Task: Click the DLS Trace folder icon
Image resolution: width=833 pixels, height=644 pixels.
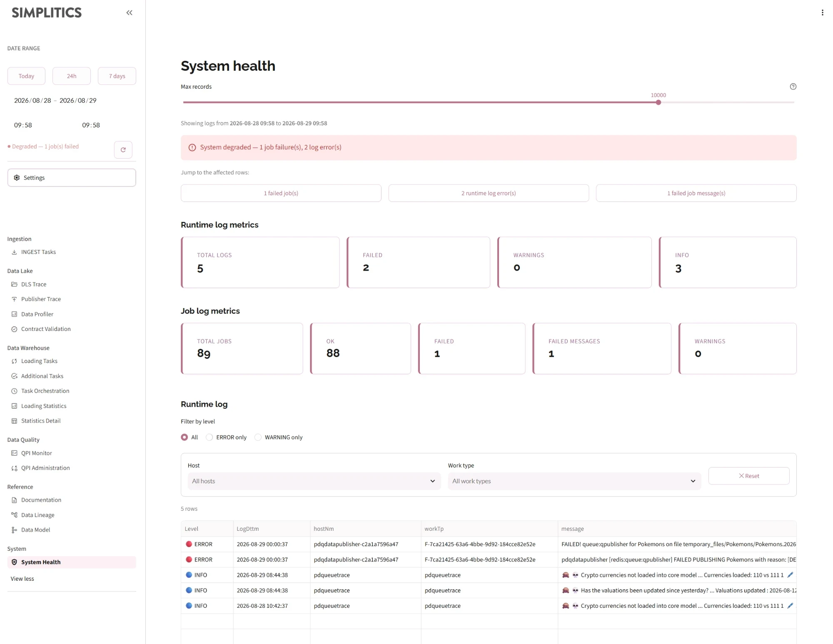Action: tap(14, 284)
